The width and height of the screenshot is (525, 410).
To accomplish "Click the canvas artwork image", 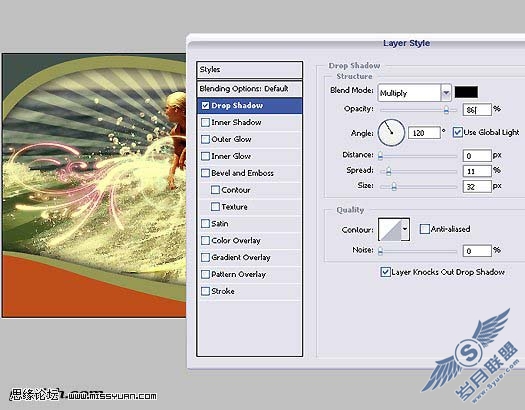I will (94, 185).
